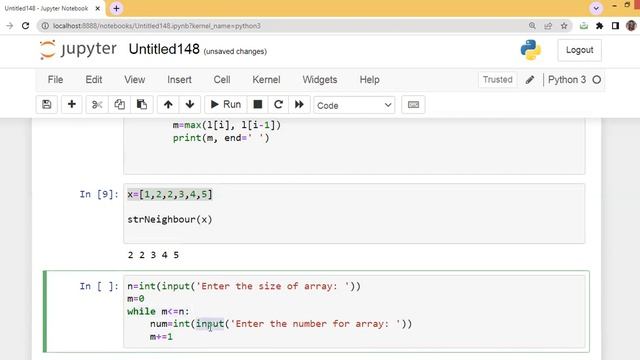Image resolution: width=640 pixels, height=360 pixels.
Task: Insert cell below with plus icon
Action: click(x=71, y=104)
